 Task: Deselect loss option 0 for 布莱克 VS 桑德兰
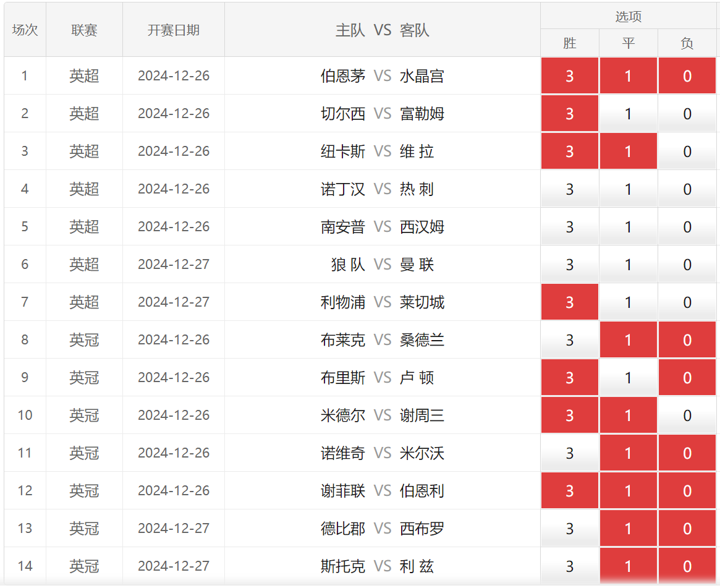pyautogui.click(x=687, y=339)
